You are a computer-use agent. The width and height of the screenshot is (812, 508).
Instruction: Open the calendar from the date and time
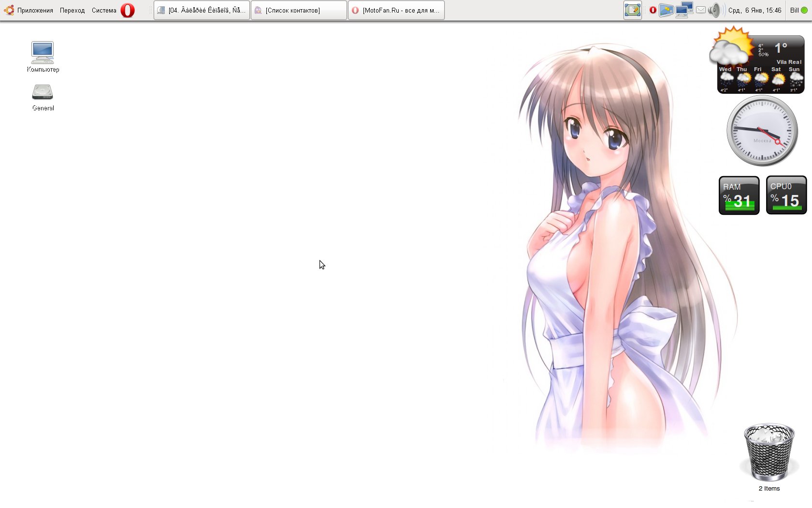754,10
